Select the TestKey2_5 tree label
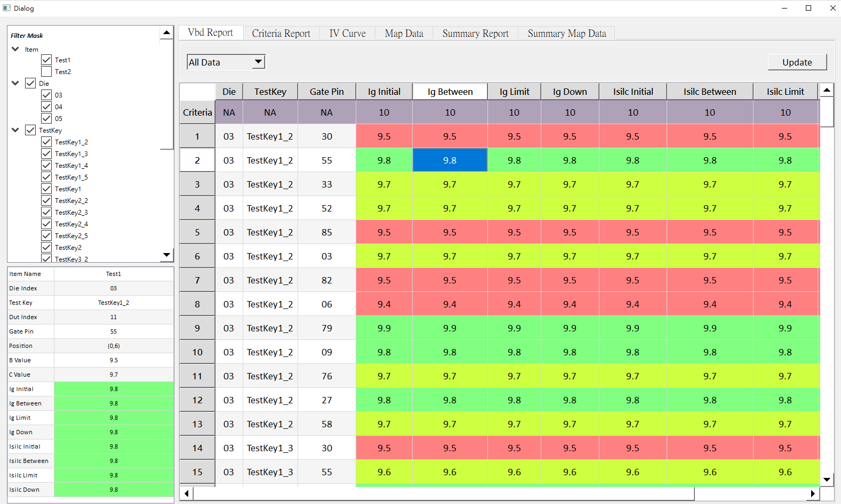The image size is (841, 504). [x=71, y=235]
